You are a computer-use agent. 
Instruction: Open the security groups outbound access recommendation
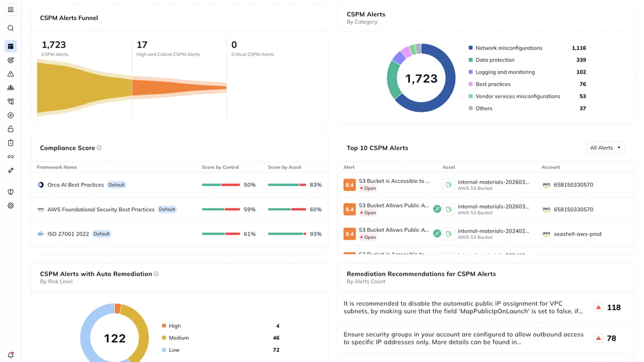click(x=464, y=338)
